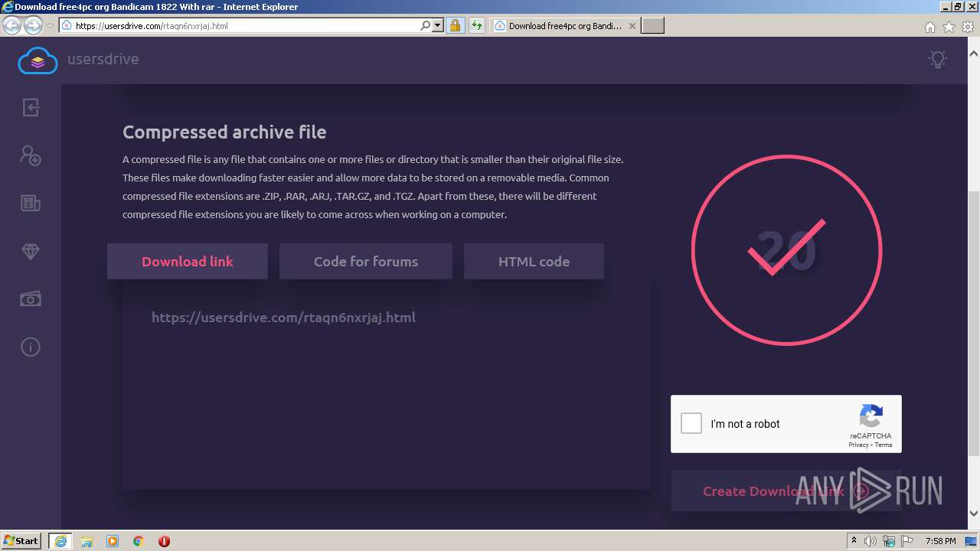Toggle the light bulb theme icon

coord(937,60)
